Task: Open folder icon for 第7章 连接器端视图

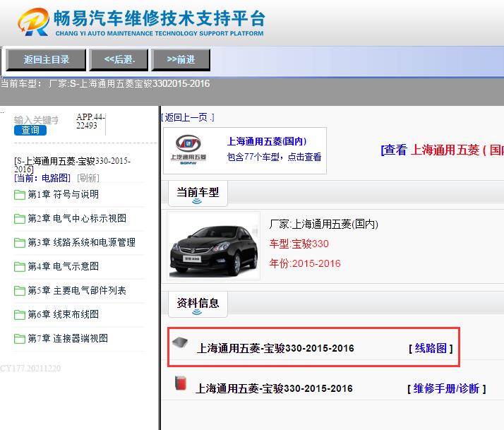Action: (x=20, y=339)
